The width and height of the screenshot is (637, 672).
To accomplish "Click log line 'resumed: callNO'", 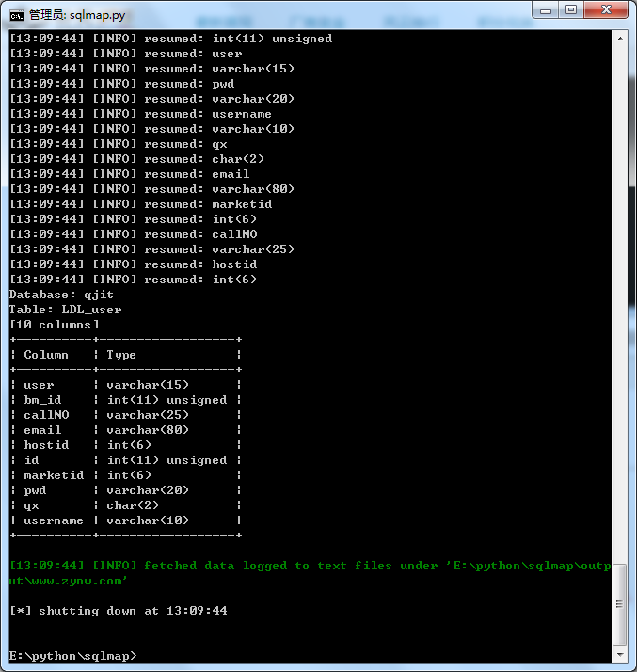I will pyautogui.click(x=134, y=234).
